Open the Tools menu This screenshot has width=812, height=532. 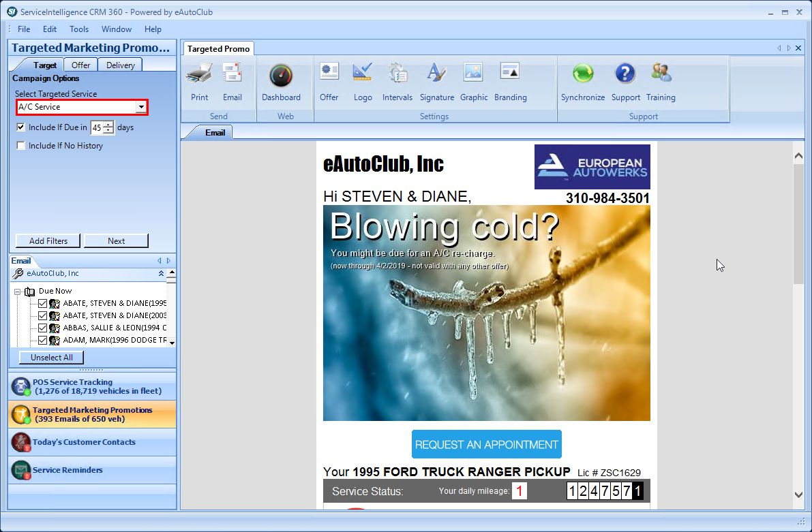click(x=79, y=29)
